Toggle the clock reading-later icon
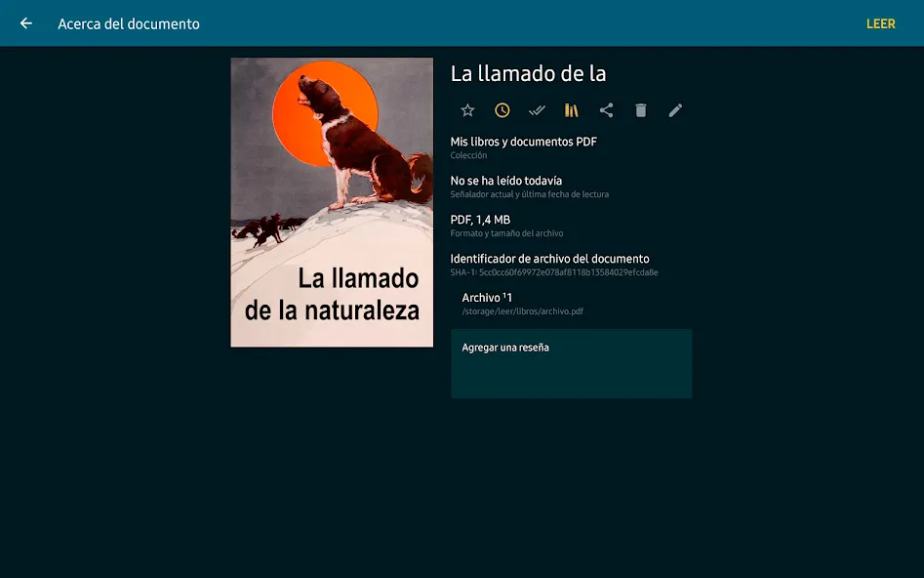This screenshot has height=578, width=924. [502, 110]
